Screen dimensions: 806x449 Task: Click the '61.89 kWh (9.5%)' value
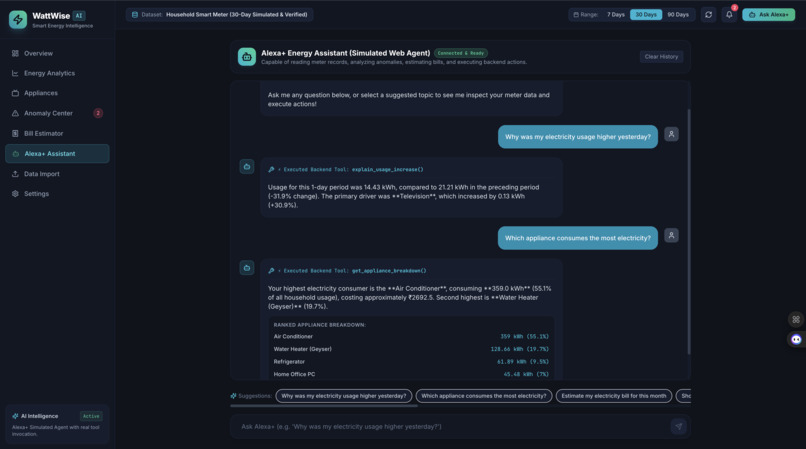click(x=523, y=362)
